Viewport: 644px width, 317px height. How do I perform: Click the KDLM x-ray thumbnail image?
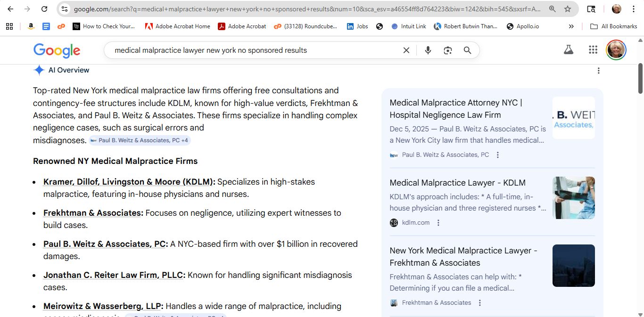click(x=574, y=198)
